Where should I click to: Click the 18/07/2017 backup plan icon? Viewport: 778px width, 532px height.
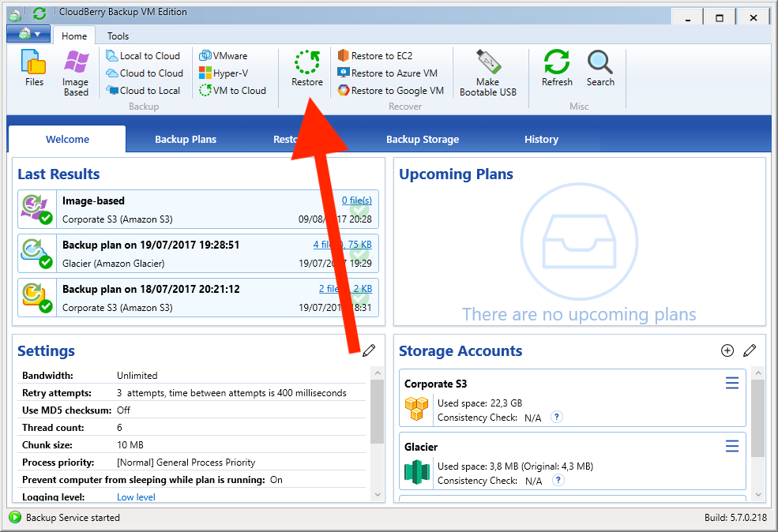[36, 297]
